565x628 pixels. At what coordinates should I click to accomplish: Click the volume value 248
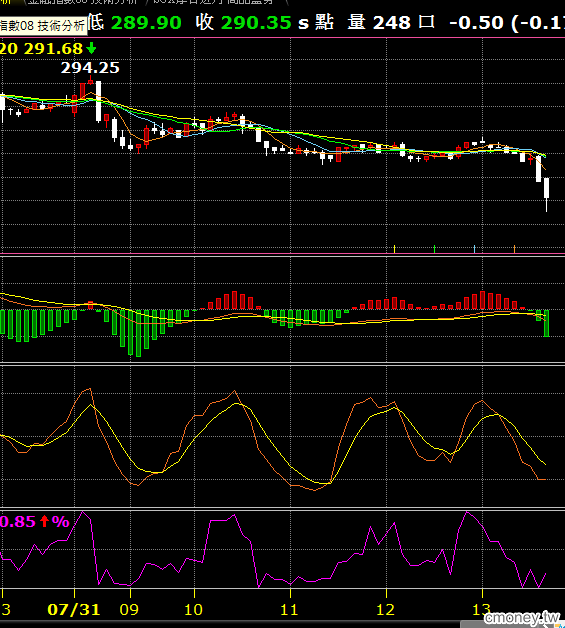pyautogui.click(x=392, y=22)
